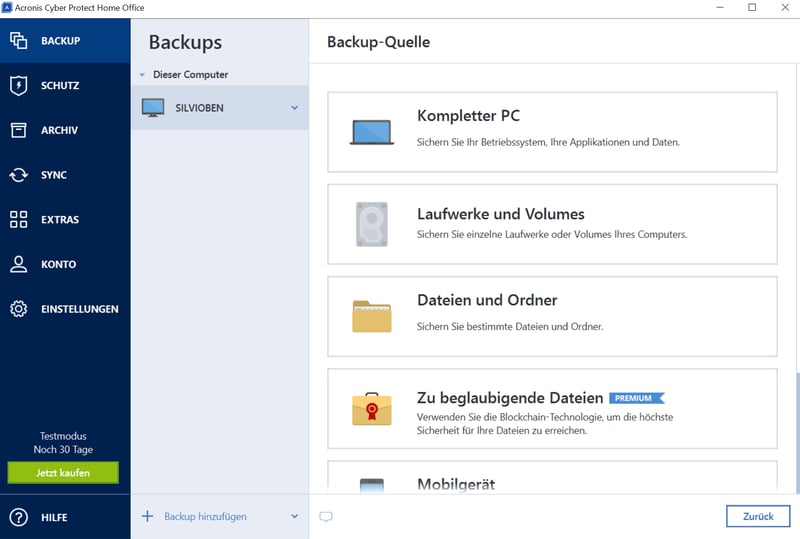The height and width of the screenshot is (539, 800).
Task: Choose Kompletter PC as backup source
Action: (552, 132)
